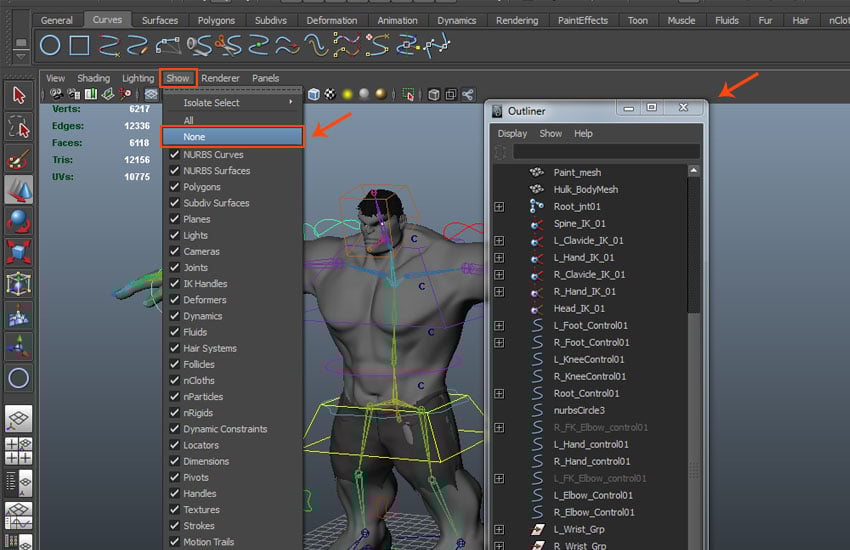This screenshot has height=550, width=850.
Task: Open the Outliner Display menu
Action: tap(512, 133)
